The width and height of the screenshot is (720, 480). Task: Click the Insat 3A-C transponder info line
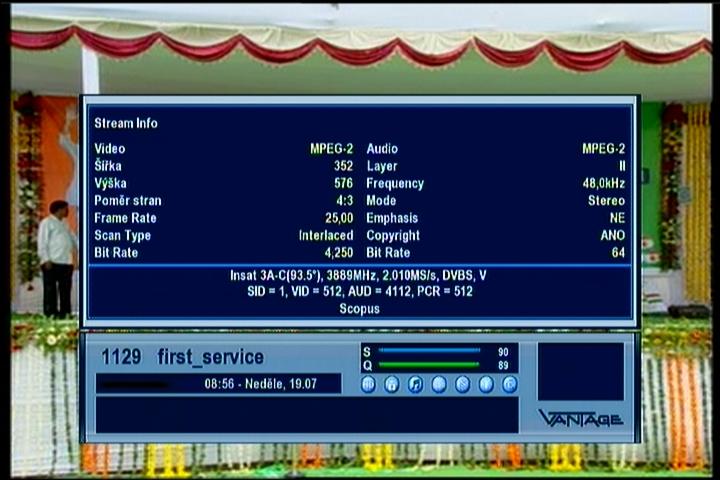tap(358, 275)
